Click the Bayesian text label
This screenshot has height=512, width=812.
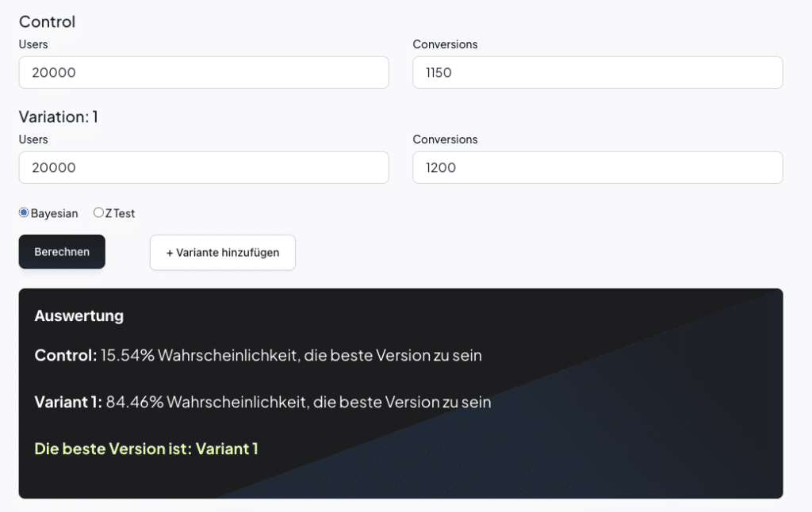tap(54, 213)
